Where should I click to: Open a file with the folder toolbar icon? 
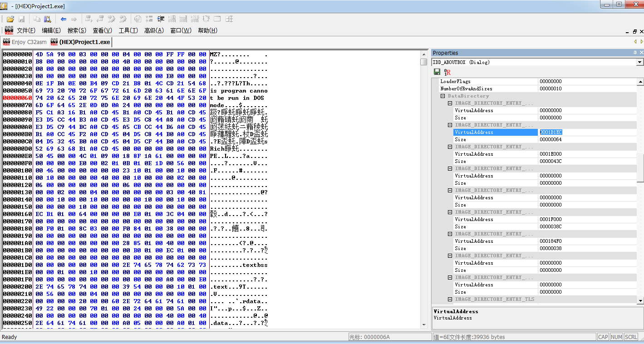10,19
